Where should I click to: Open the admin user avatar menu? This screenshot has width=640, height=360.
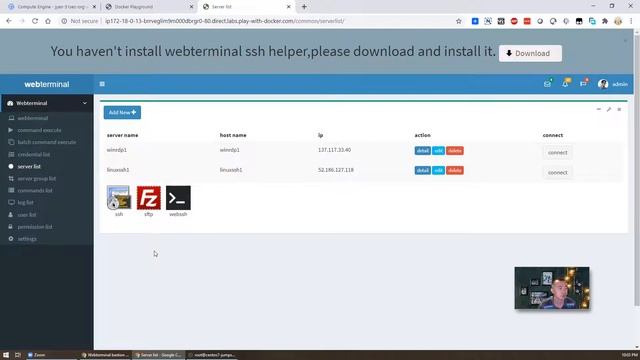pos(613,84)
